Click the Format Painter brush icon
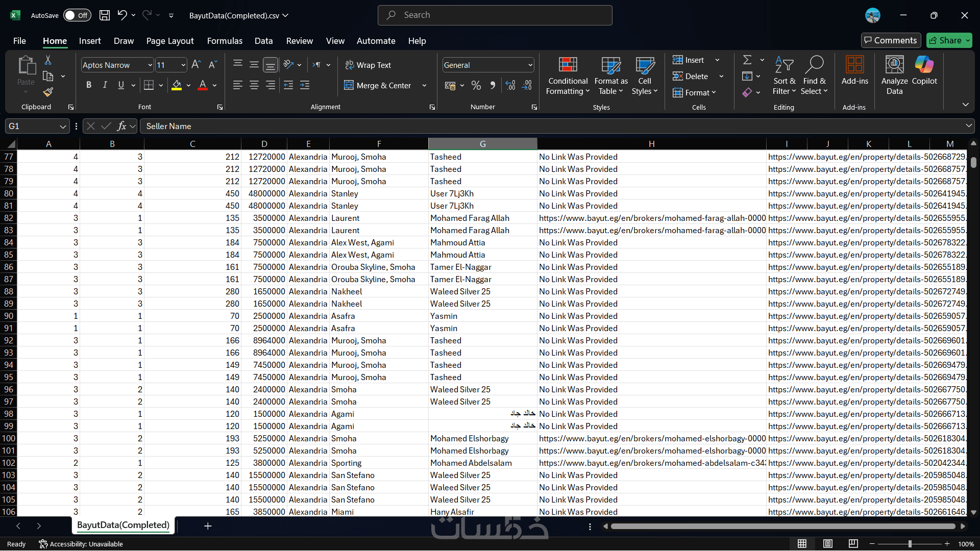980x551 pixels. pyautogui.click(x=48, y=92)
